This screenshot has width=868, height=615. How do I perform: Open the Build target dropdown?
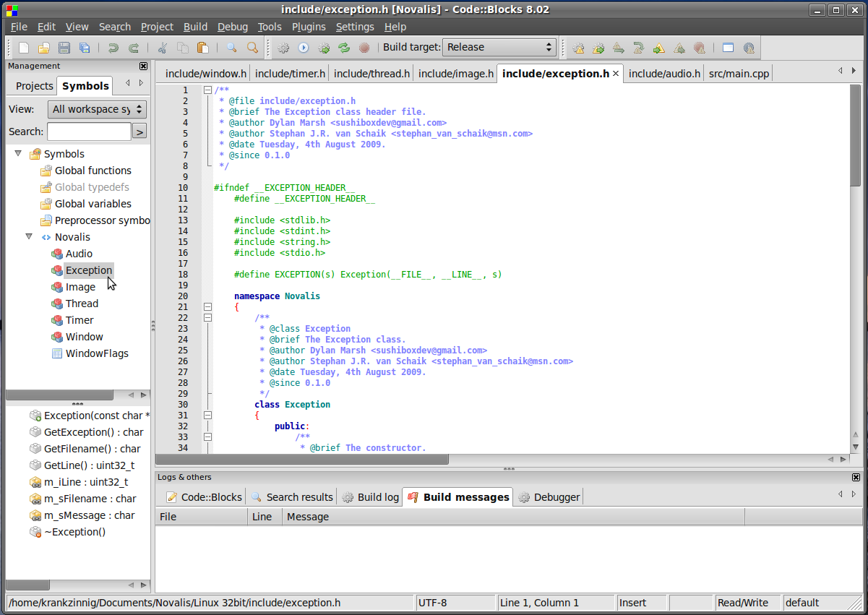549,47
